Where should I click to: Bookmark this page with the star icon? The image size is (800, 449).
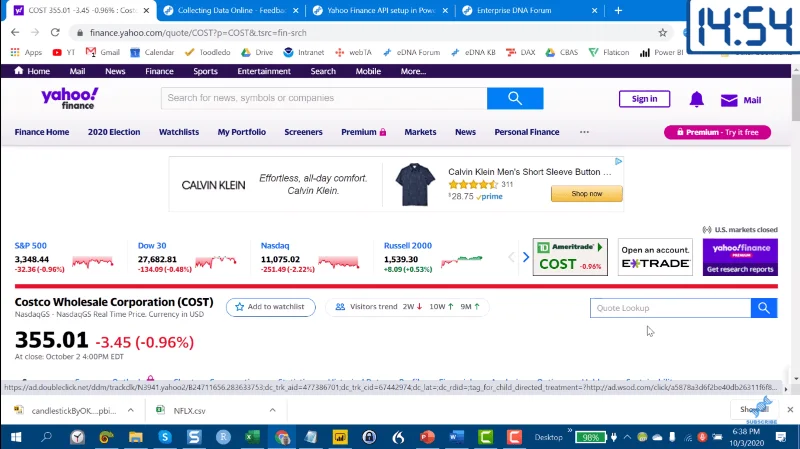pyautogui.click(x=662, y=33)
